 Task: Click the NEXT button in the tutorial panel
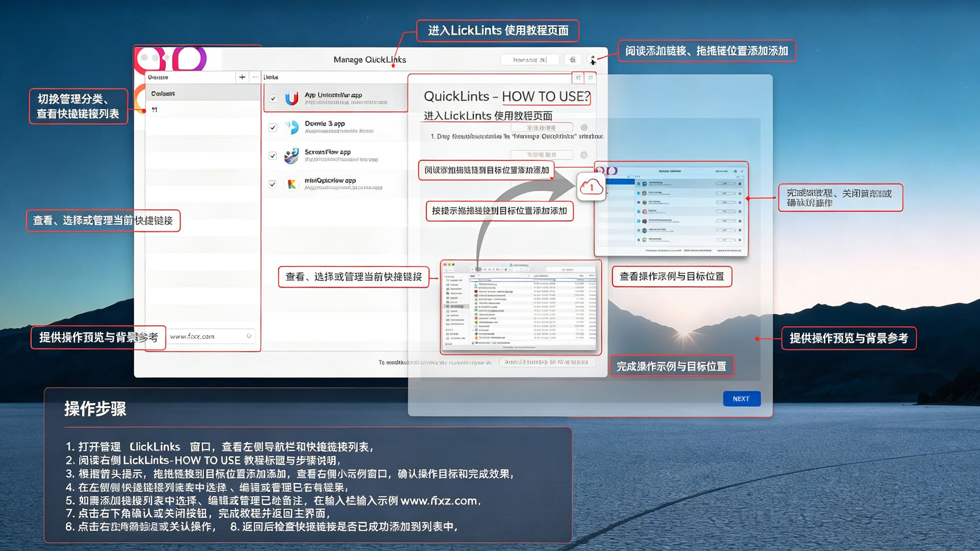[x=741, y=398]
